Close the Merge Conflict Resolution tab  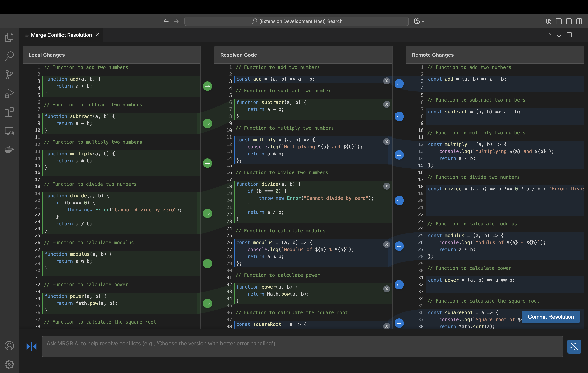pos(97,35)
